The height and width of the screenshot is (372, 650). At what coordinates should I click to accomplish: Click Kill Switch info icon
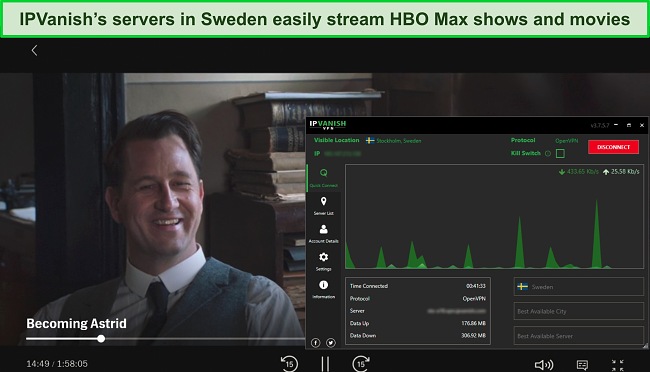pyautogui.click(x=548, y=153)
